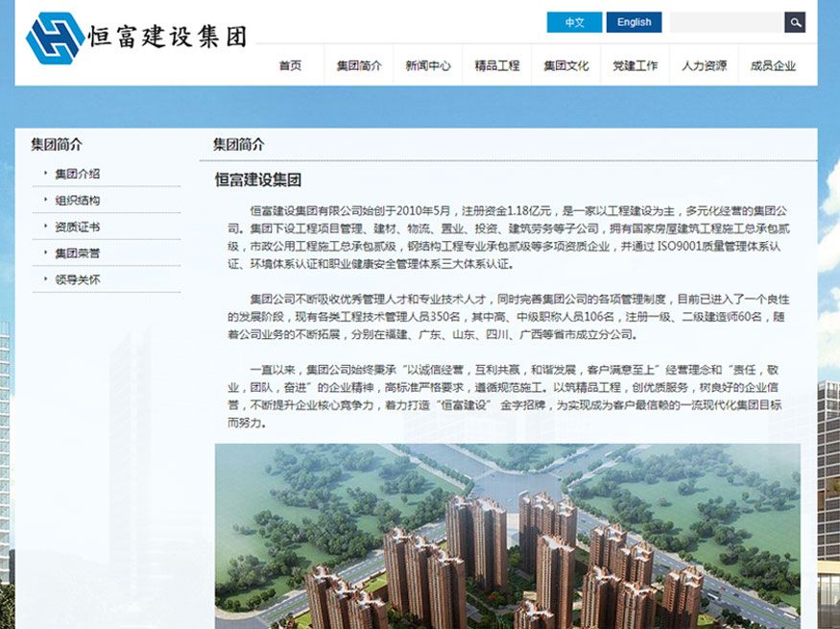Click the sidebar 集团简介 section heading
This screenshot has height=629, width=840.
57,144
